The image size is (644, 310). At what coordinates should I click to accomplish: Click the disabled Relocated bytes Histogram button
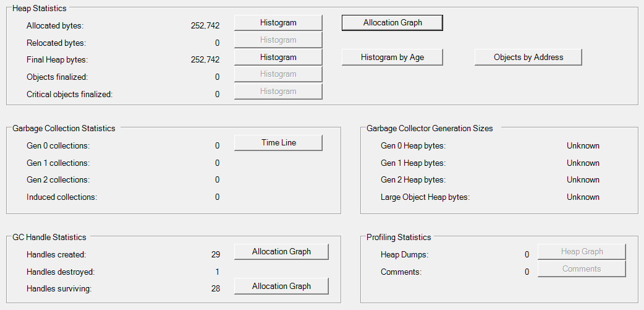pyautogui.click(x=278, y=40)
